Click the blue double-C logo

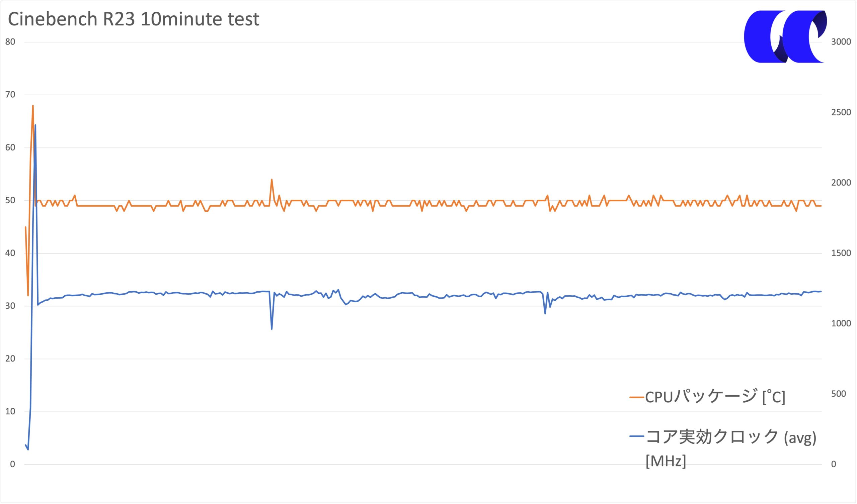pyautogui.click(x=786, y=36)
